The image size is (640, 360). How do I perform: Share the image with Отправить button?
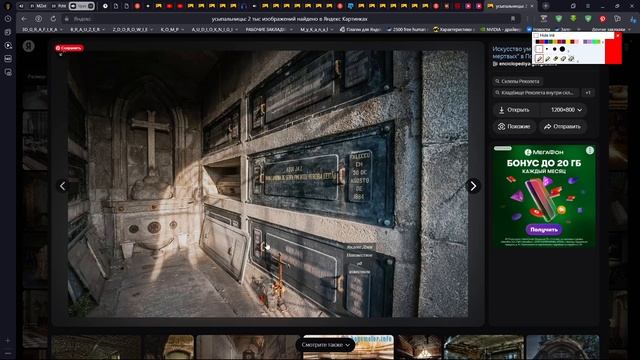562,127
